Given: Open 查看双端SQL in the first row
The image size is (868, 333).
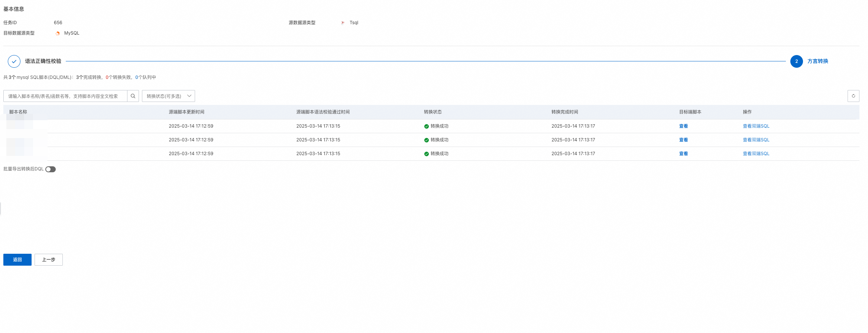Looking at the screenshot, I should coord(756,126).
